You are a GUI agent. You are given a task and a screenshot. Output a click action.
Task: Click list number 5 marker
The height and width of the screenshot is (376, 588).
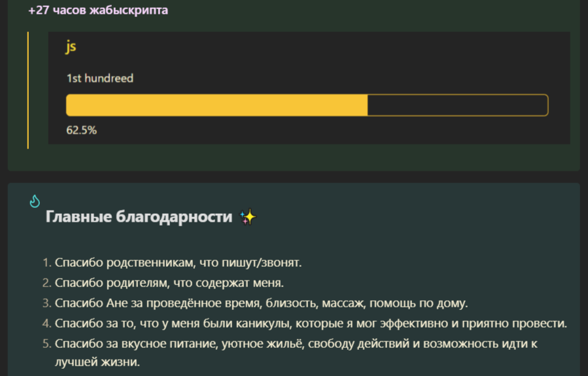tap(46, 344)
